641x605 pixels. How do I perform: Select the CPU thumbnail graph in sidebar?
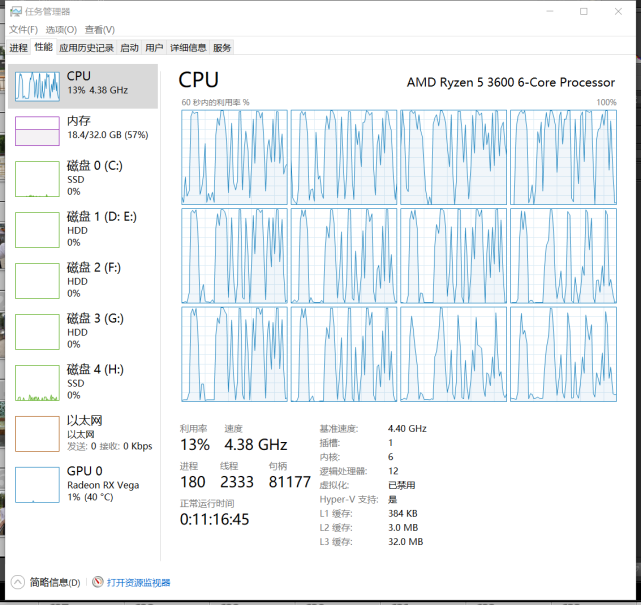point(37,86)
